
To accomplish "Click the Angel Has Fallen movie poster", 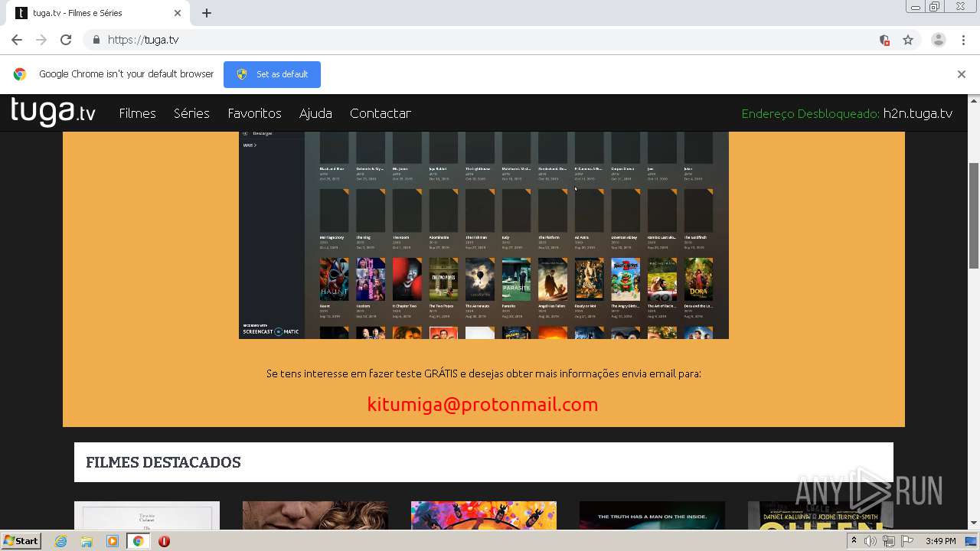I will coord(553,279).
